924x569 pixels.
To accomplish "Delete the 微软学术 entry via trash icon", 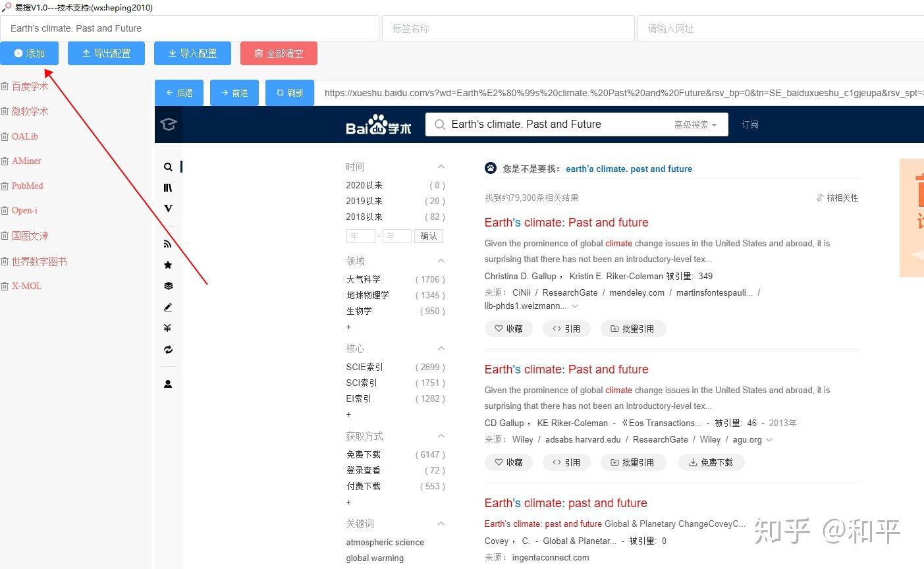I will tap(5, 111).
